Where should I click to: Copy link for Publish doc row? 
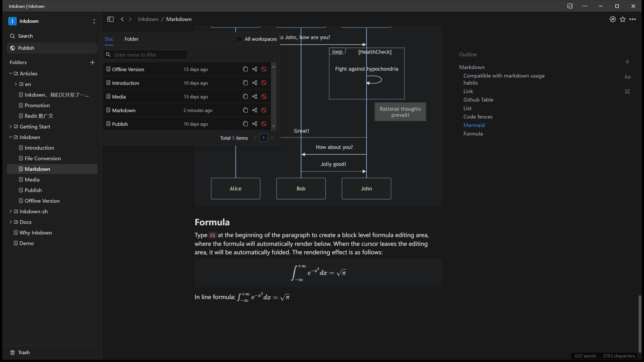pyautogui.click(x=245, y=124)
